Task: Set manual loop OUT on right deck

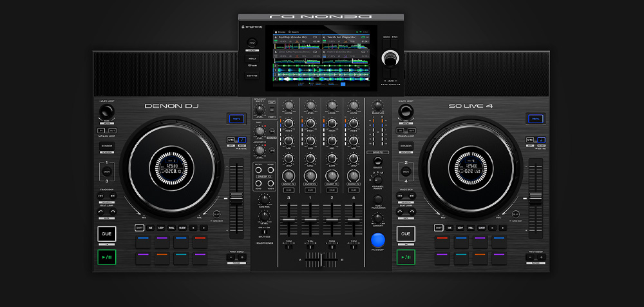Action: (x=412, y=130)
